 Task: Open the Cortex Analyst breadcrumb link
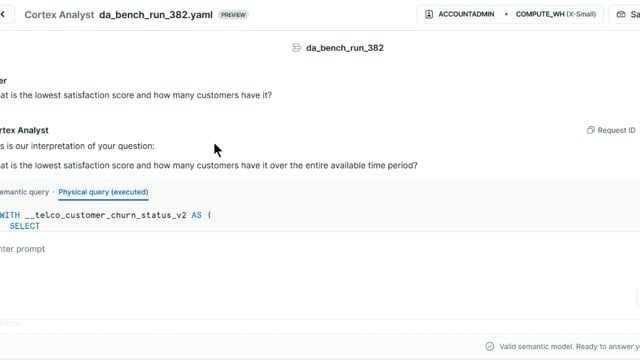click(59, 15)
